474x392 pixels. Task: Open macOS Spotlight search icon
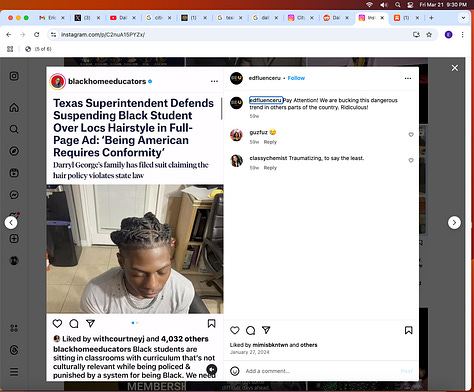[x=397, y=5]
